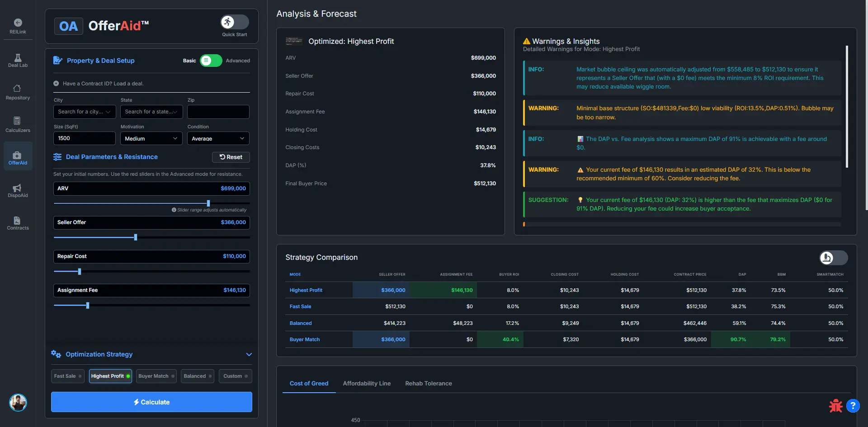The height and width of the screenshot is (427, 868).
Task: Click the ARV slider handle
Action: pos(208,203)
